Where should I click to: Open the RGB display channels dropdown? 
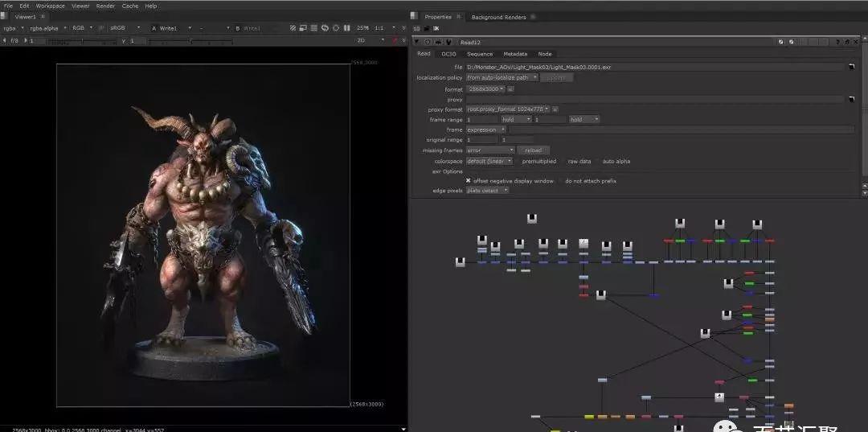coord(83,28)
